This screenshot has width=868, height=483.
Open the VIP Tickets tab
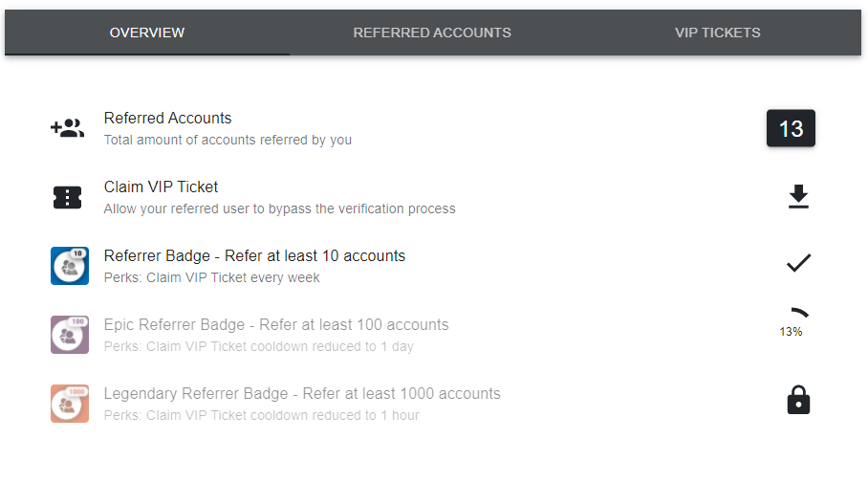pyautogui.click(x=717, y=33)
